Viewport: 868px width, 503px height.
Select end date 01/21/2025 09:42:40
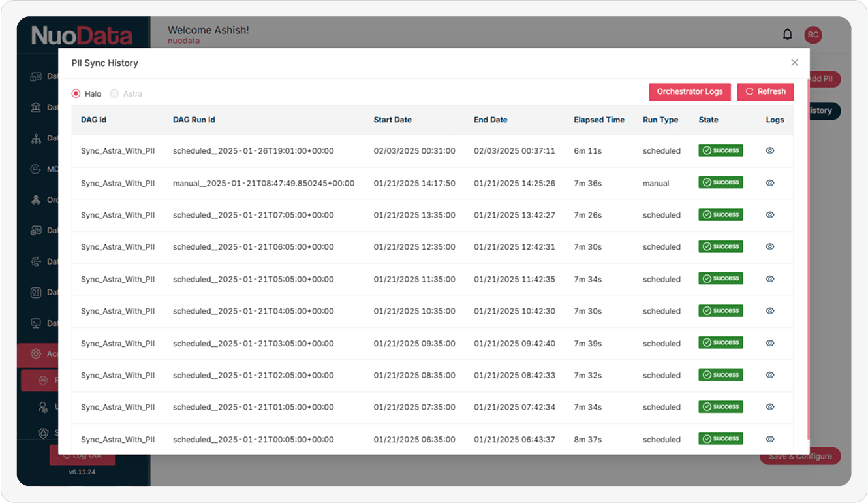coord(514,344)
